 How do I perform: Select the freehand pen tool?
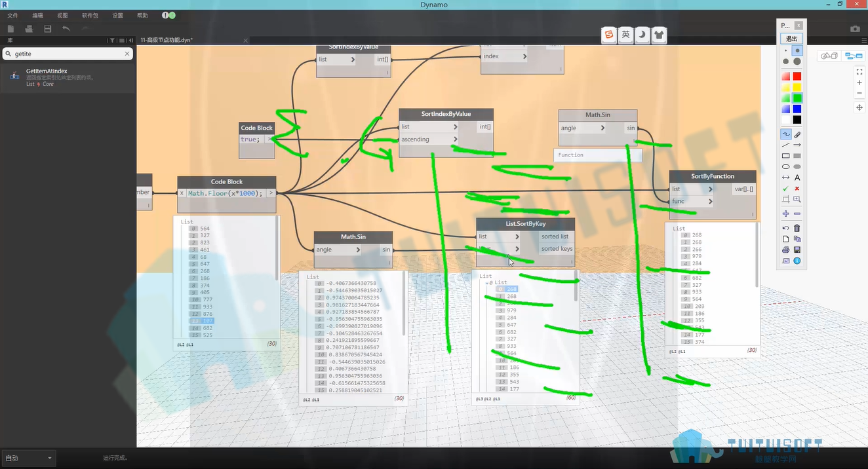coord(785,134)
